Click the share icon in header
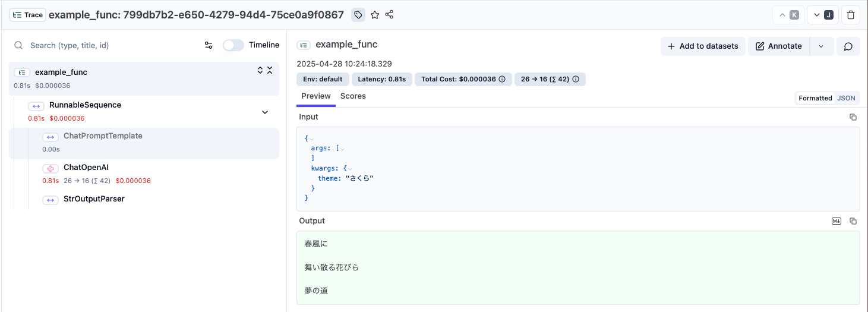Screen dimensions: 868x312 pyautogui.click(x=390, y=15)
